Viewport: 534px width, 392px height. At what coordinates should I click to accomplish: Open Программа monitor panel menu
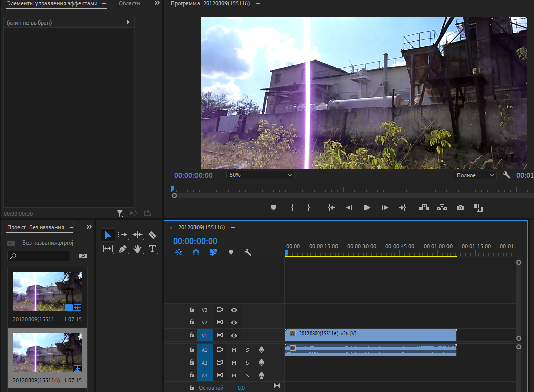(258, 4)
